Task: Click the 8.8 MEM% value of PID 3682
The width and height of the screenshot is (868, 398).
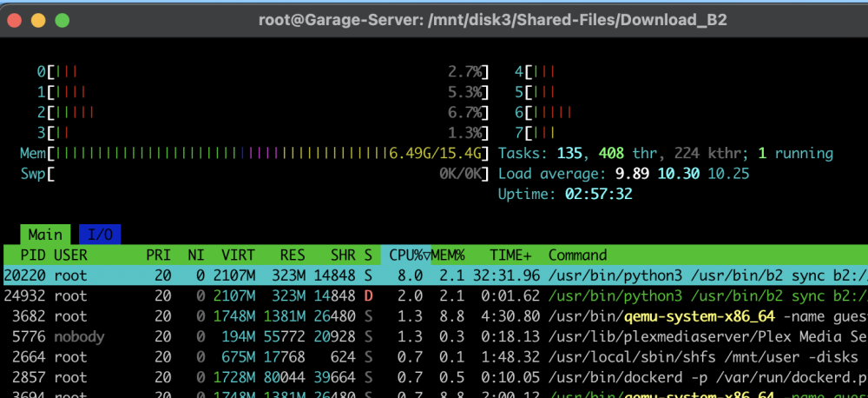Action: 452,316
